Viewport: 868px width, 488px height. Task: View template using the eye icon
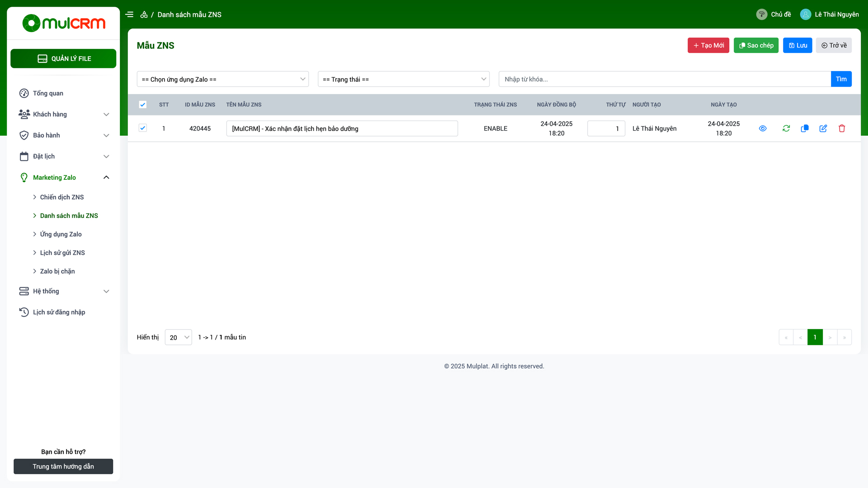(x=763, y=128)
